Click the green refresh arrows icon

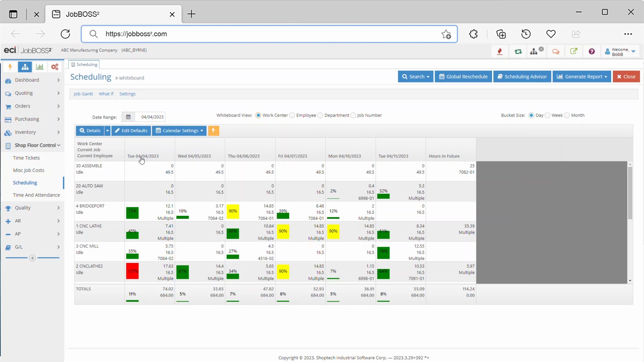(x=518, y=51)
